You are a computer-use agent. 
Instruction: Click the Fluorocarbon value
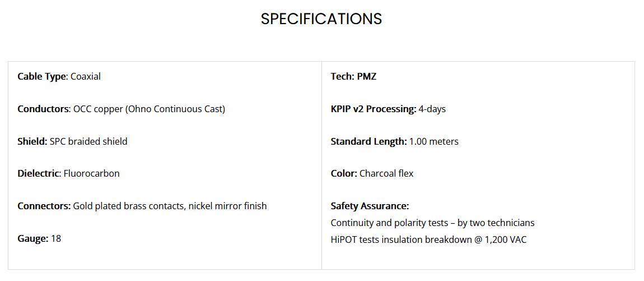[92, 174]
